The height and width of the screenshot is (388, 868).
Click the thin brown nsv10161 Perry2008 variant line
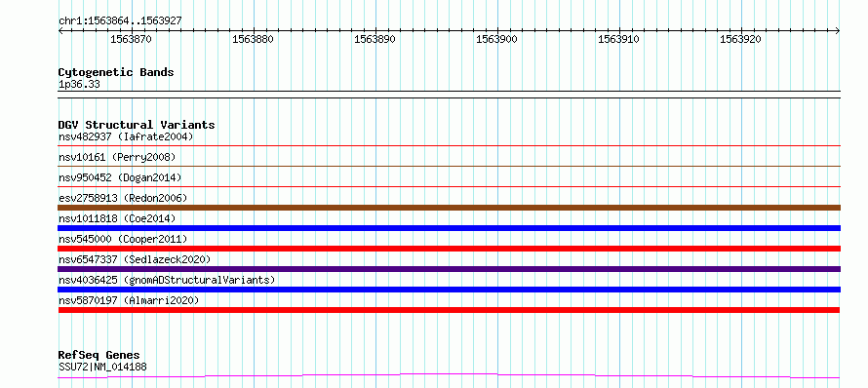[450, 166]
